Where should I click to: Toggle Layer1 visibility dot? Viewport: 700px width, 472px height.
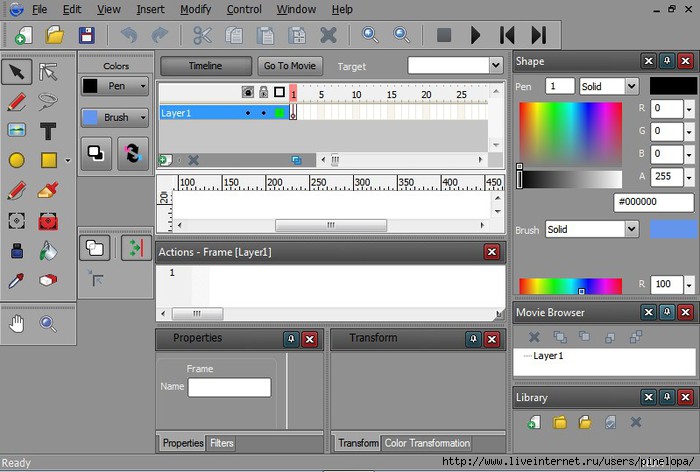click(247, 113)
